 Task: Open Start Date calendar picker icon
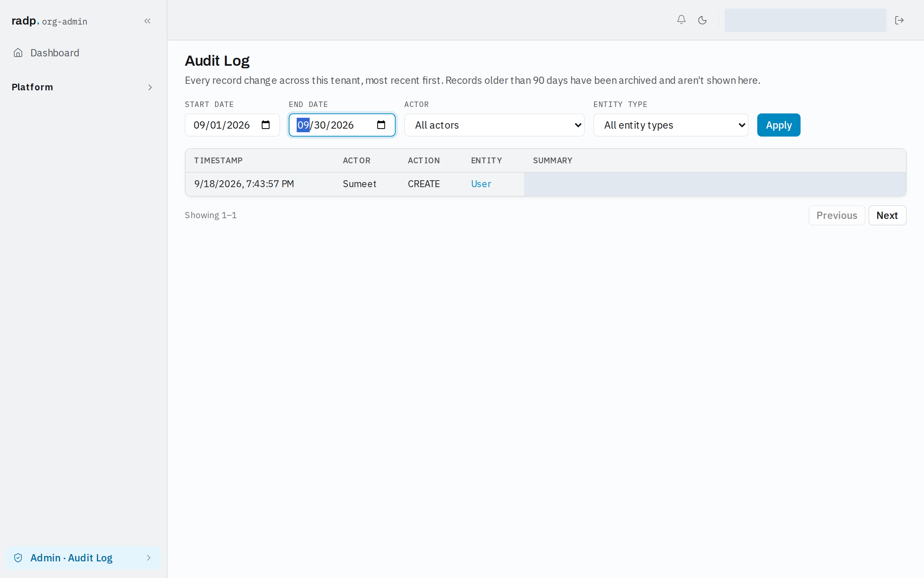tap(265, 125)
